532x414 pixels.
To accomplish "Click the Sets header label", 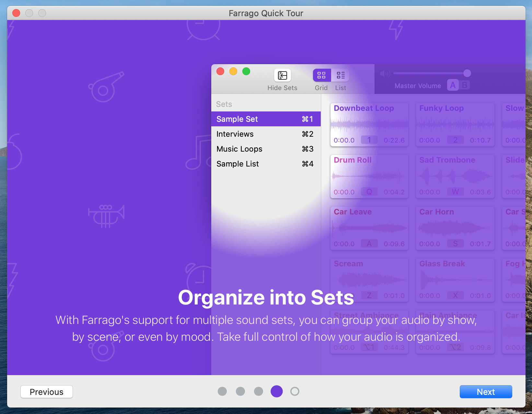I will pos(224,104).
